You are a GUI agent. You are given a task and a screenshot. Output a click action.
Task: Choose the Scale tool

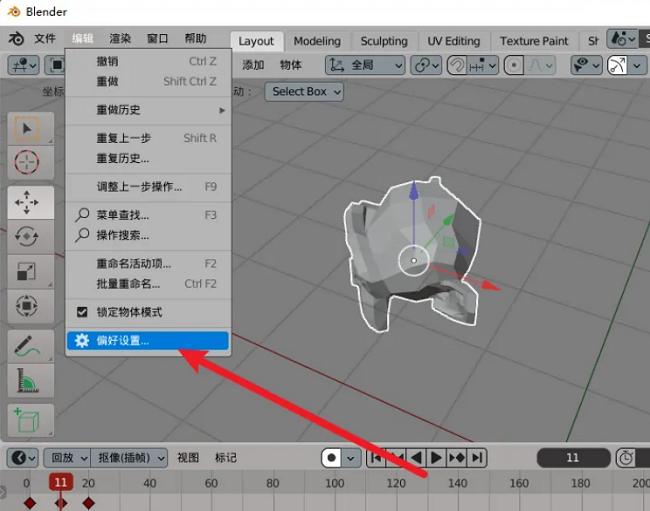pyautogui.click(x=27, y=271)
